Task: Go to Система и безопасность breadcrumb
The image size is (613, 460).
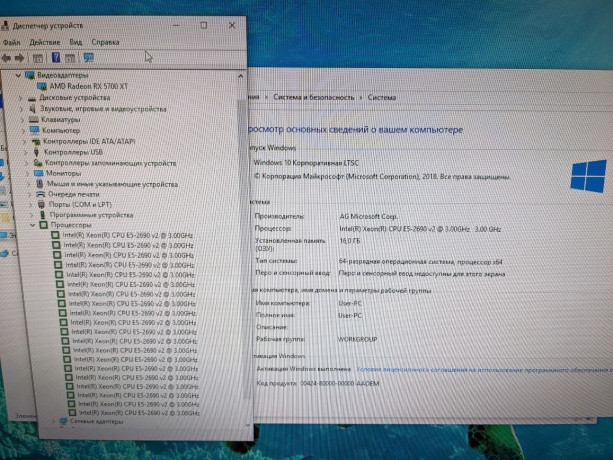Action: click(314, 97)
